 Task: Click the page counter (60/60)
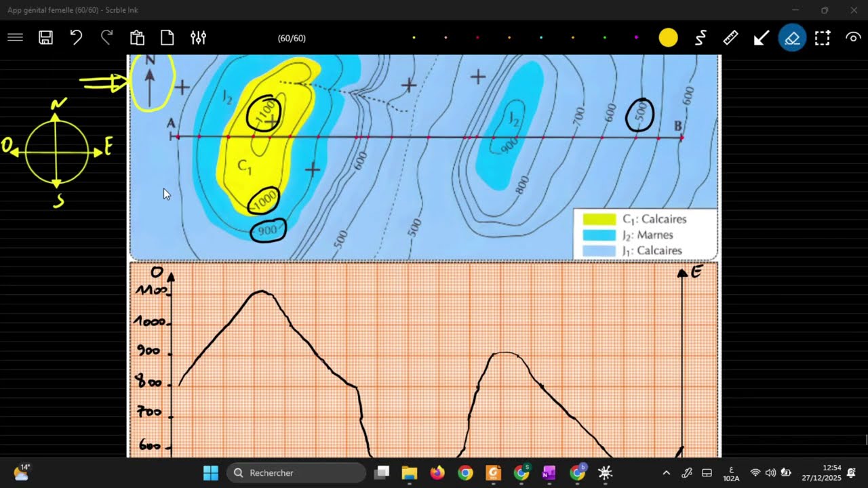point(292,39)
